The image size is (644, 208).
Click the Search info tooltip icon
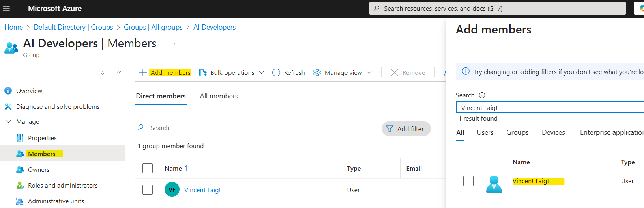click(482, 95)
